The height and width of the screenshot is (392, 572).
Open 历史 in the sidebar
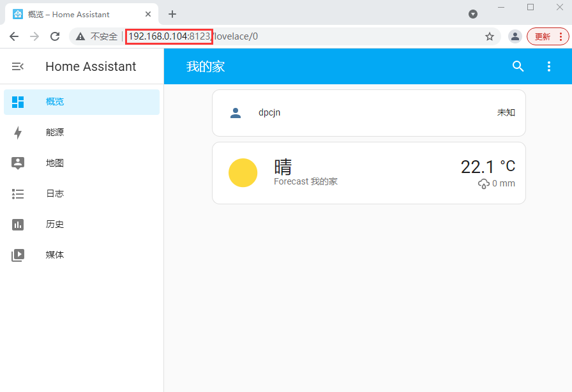pyautogui.click(x=82, y=225)
